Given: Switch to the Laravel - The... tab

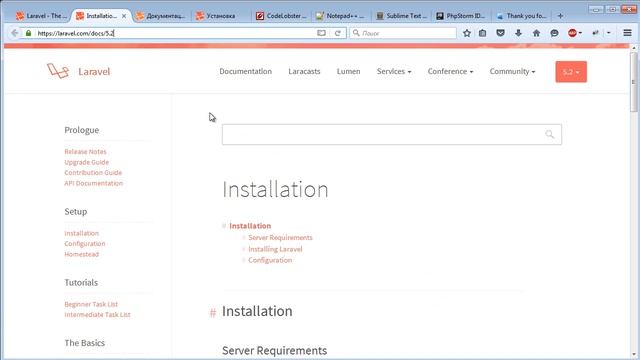Looking at the screenshot, I should [41, 16].
